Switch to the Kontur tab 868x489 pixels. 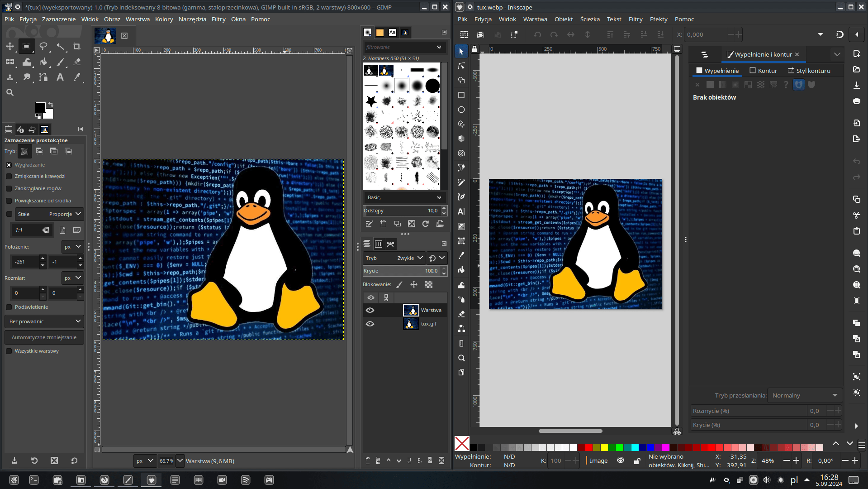click(763, 71)
